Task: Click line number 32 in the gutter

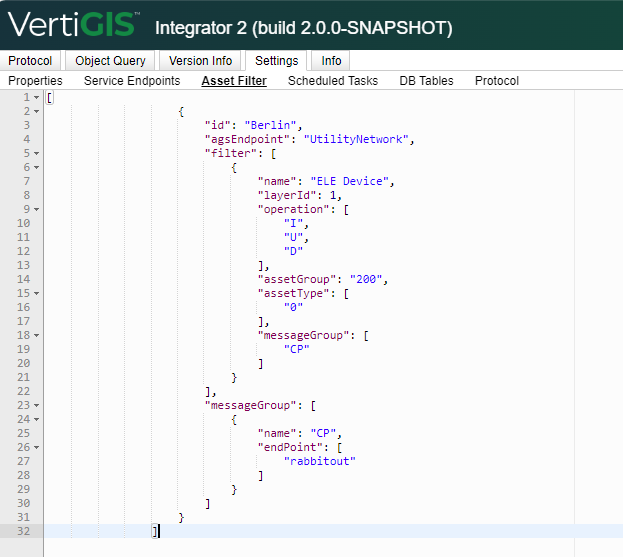Action: point(23,531)
